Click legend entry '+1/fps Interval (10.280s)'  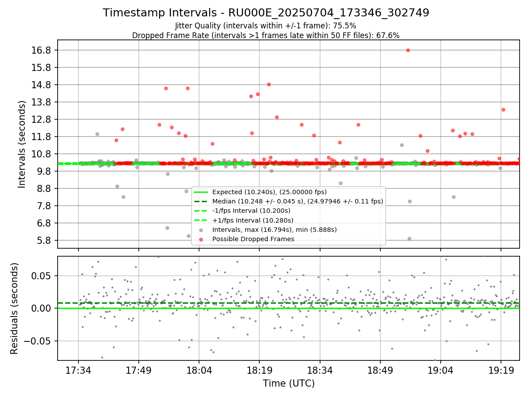pos(253,220)
